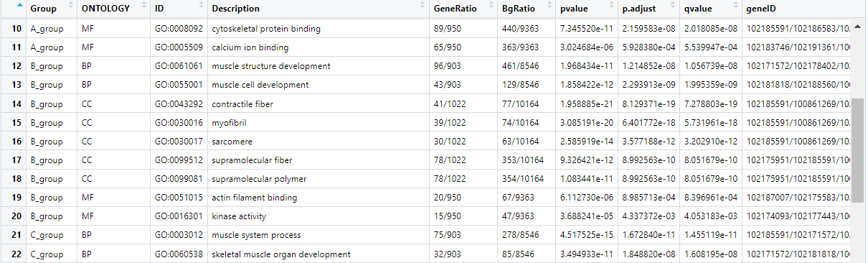Click the ID cell GO:0005509
Viewport: 868px width, 263px height.
pos(179,47)
